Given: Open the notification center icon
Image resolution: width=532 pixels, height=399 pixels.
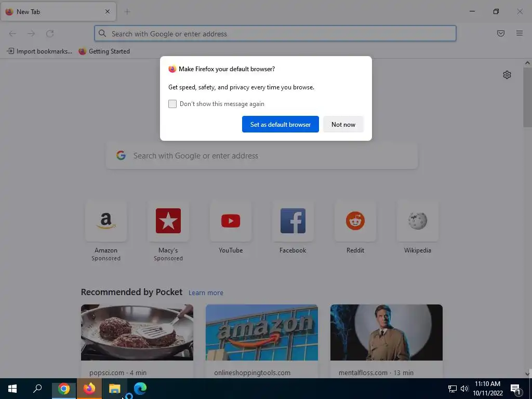Looking at the screenshot, I should pos(516,389).
